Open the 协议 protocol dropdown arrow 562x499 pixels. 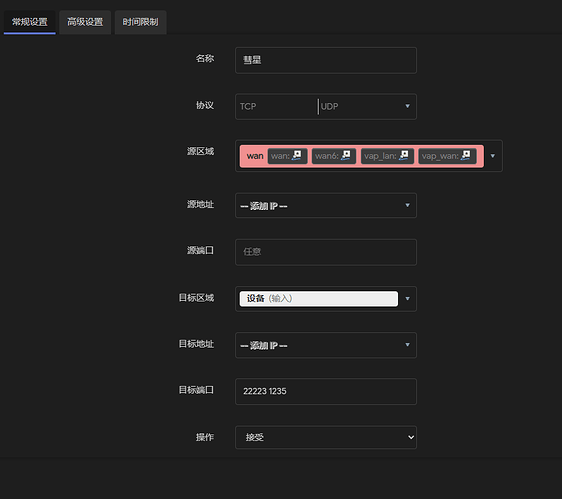[407, 106]
